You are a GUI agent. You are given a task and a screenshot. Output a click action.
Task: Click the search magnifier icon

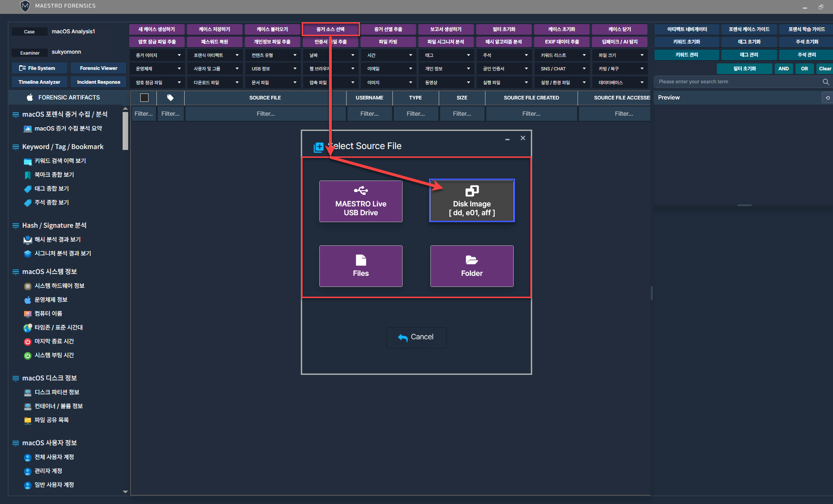[826, 82]
